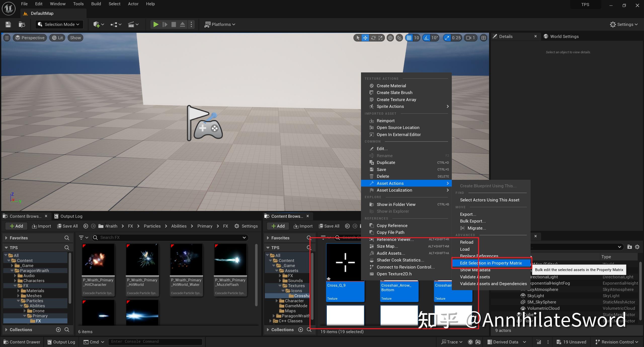644x347 pixels.
Task: Choose the Select objects cursor tool
Action: coord(357,38)
